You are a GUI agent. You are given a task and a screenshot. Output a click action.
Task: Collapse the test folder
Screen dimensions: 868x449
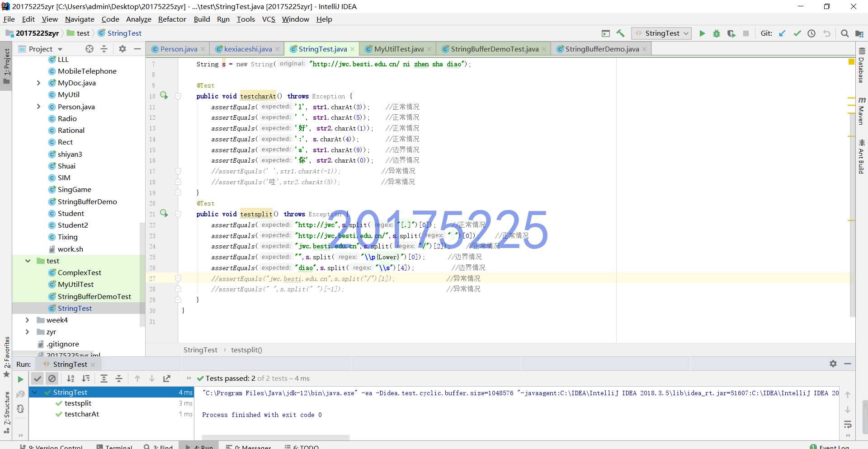click(x=28, y=261)
